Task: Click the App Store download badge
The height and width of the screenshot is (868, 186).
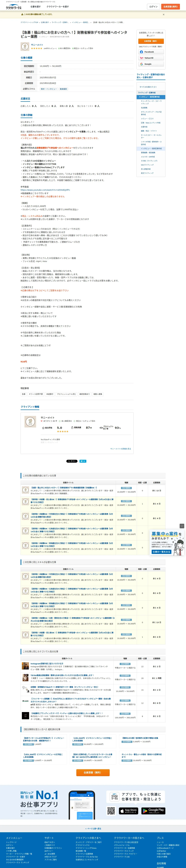Action: tap(128, 811)
